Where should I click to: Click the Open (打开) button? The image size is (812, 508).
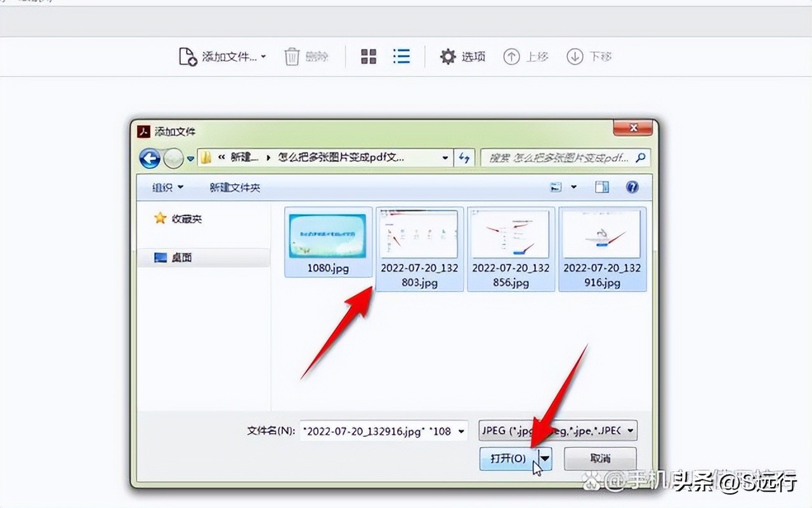pyautogui.click(x=509, y=458)
